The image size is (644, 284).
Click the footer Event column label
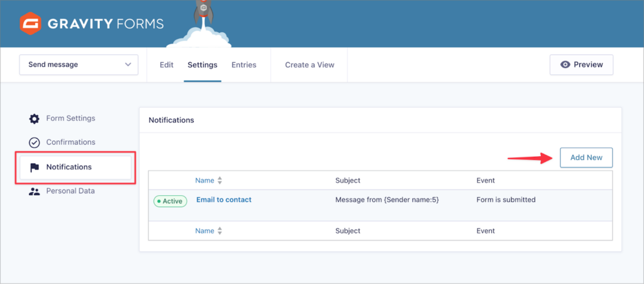tap(486, 231)
